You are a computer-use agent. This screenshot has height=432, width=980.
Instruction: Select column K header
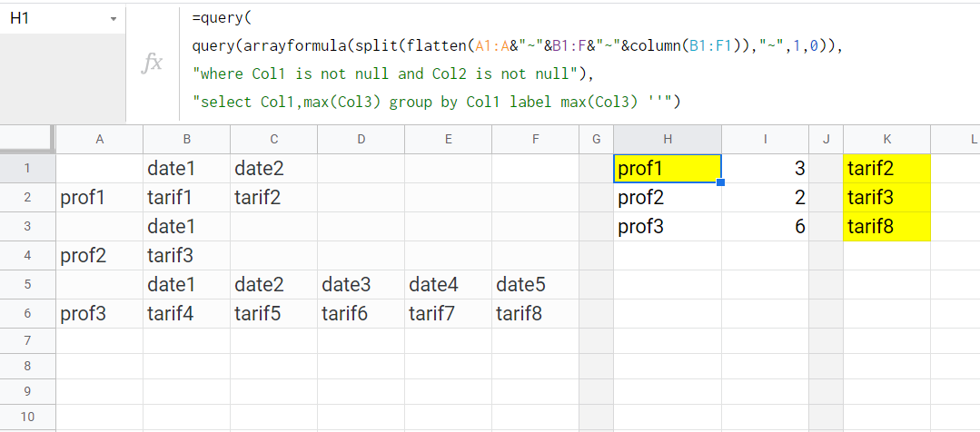coord(886,139)
